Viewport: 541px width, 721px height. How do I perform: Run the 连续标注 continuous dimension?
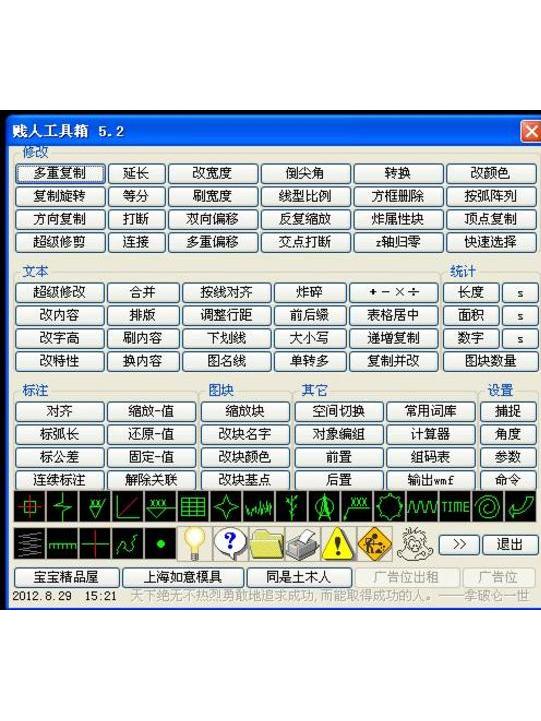[60, 480]
